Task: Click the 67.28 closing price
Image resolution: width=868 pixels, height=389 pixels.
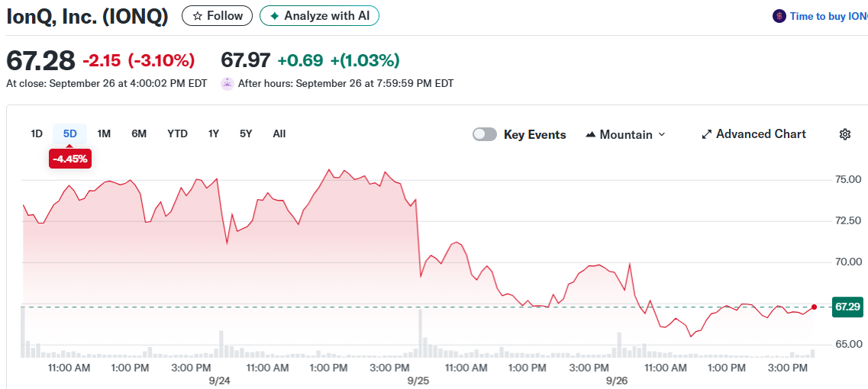Action: [x=40, y=60]
